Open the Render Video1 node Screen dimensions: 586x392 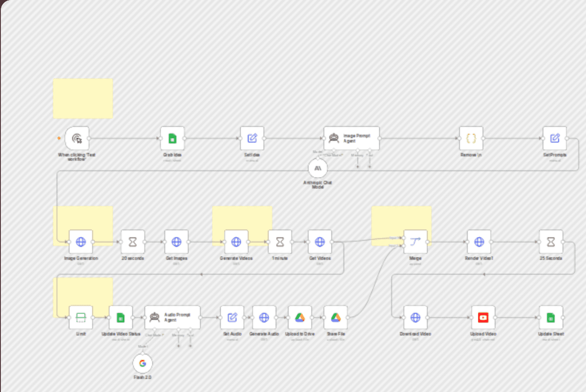[479, 242]
